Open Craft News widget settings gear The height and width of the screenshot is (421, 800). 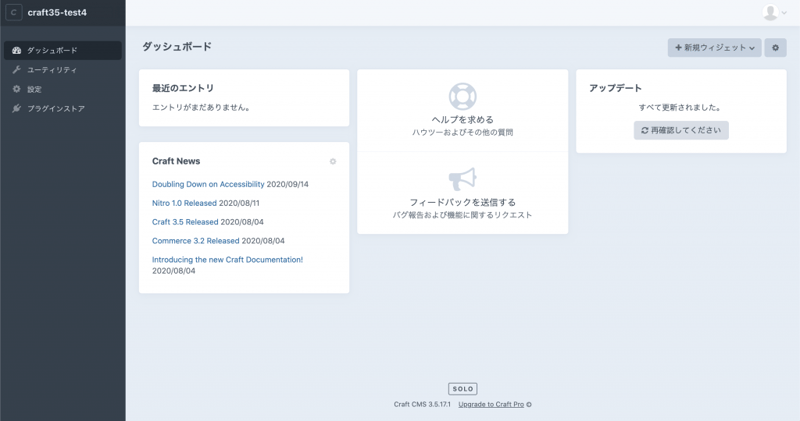333,161
